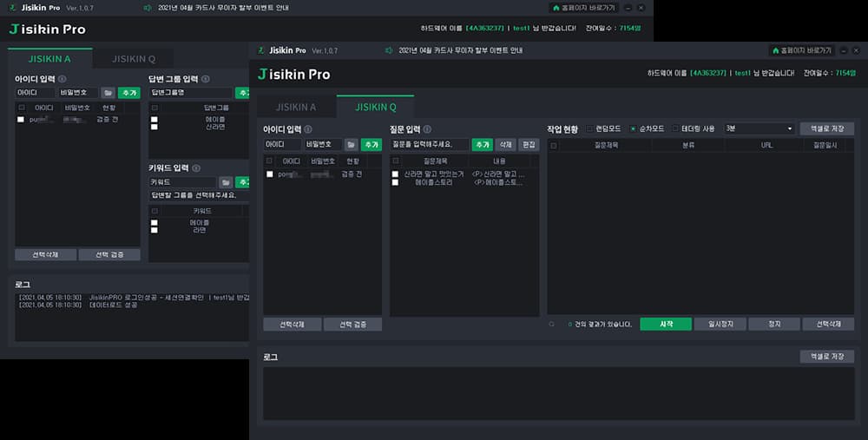Click 내용 column header in question list

point(499,161)
